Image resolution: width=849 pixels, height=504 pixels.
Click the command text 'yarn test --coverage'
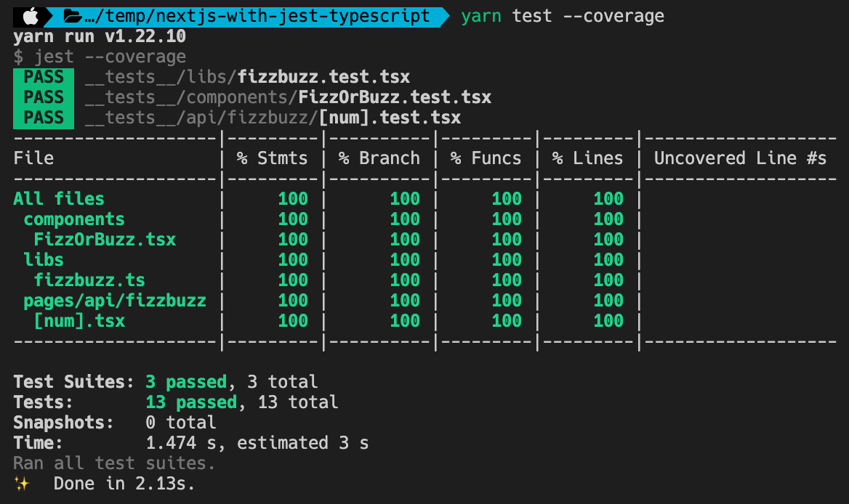pos(563,16)
